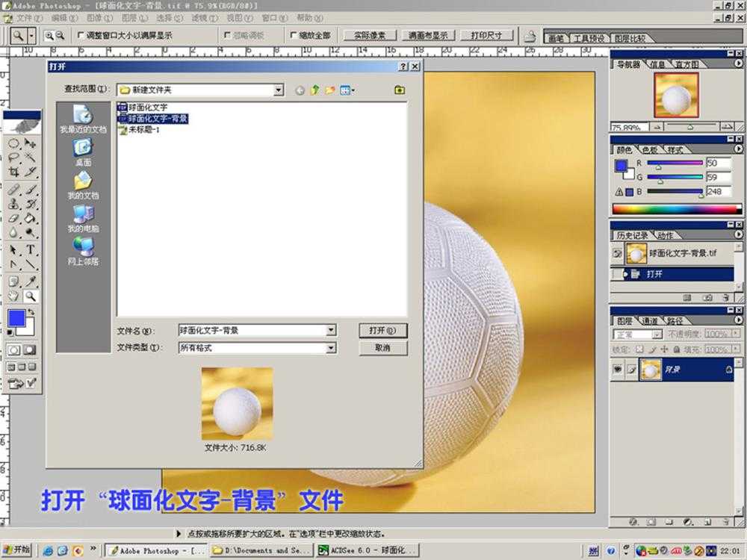Open the 开始 Start menu

pyautogui.click(x=16, y=550)
